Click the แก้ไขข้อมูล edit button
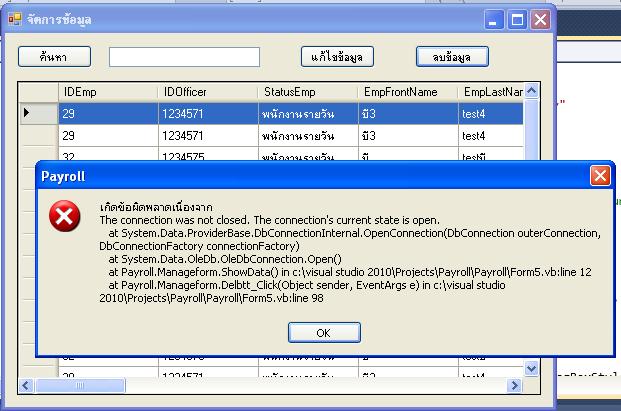Viewport: 621px width, 411px height. click(x=337, y=57)
